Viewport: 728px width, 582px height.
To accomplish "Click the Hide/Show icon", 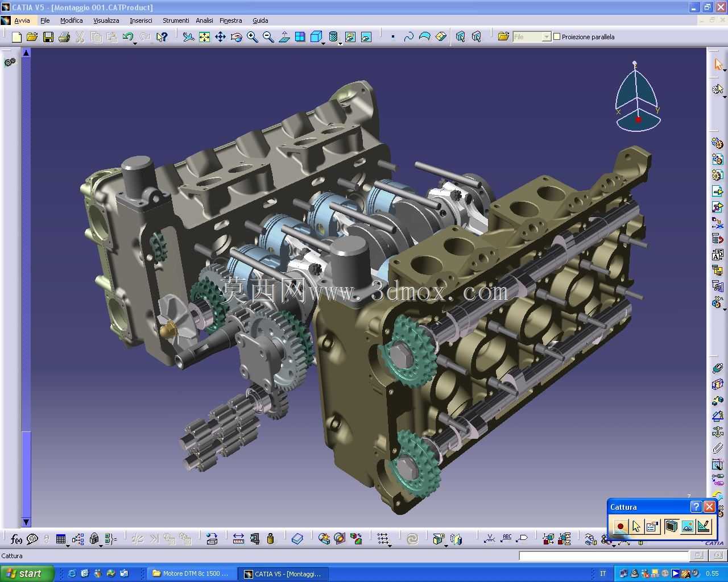I will point(350,37).
